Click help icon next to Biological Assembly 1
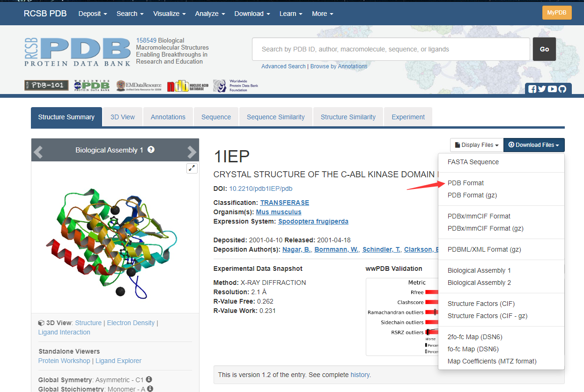584x392 pixels. point(151,150)
